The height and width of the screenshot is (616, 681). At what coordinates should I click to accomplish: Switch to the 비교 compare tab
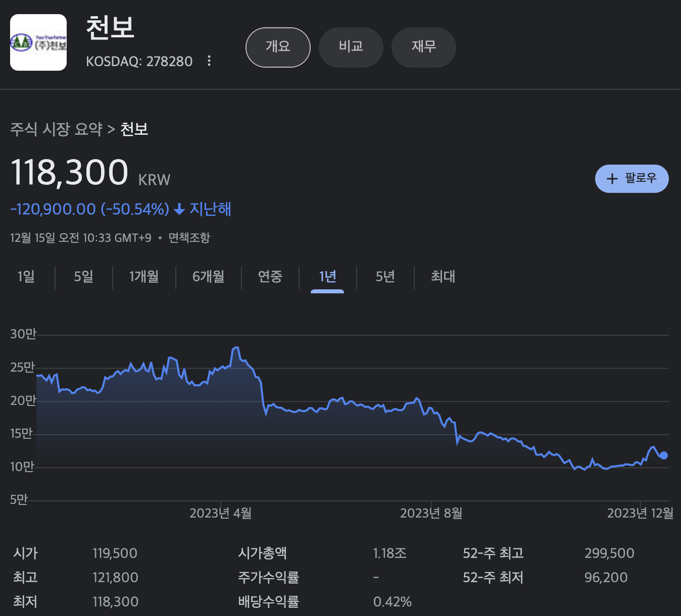coord(351,47)
